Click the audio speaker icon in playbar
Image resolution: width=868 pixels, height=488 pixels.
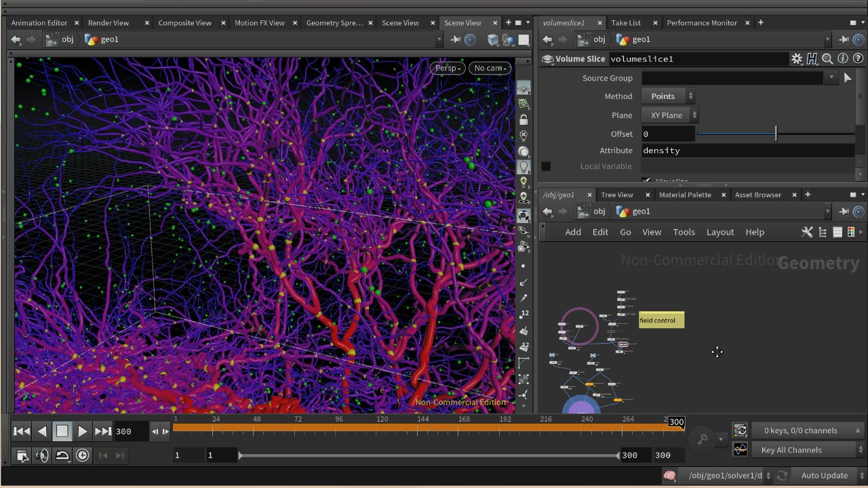click(x=42, y=455)
